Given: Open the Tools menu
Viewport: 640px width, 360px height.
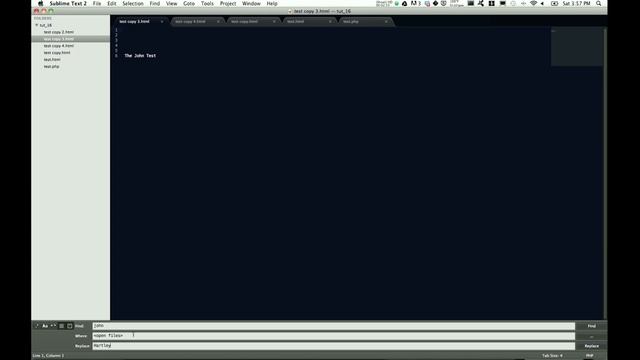Looking at the screenshot, I should 207,3.
